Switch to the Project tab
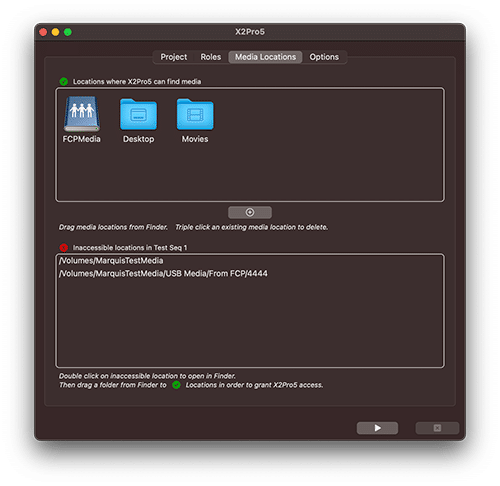 [x=174, y=57]
